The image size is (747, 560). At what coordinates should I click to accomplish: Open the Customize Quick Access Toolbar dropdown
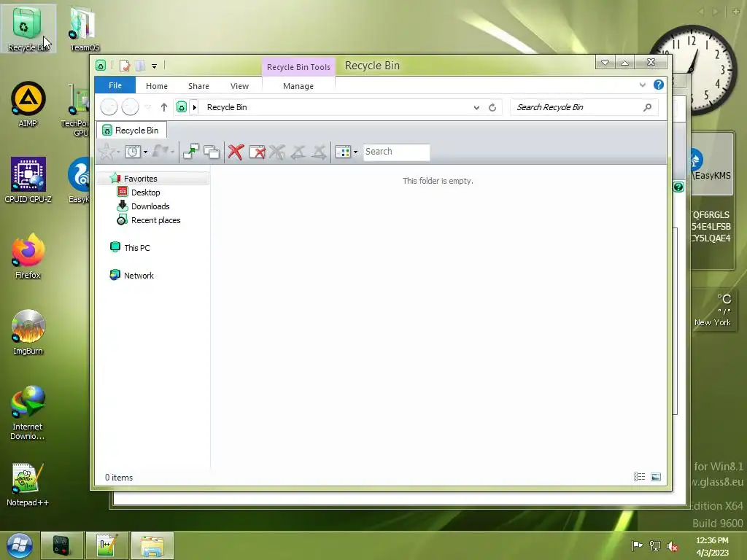[x=155, y=66]
